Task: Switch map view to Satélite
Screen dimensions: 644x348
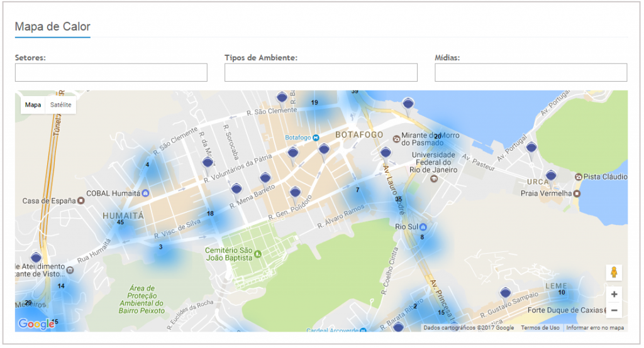Action: (61, 105)
